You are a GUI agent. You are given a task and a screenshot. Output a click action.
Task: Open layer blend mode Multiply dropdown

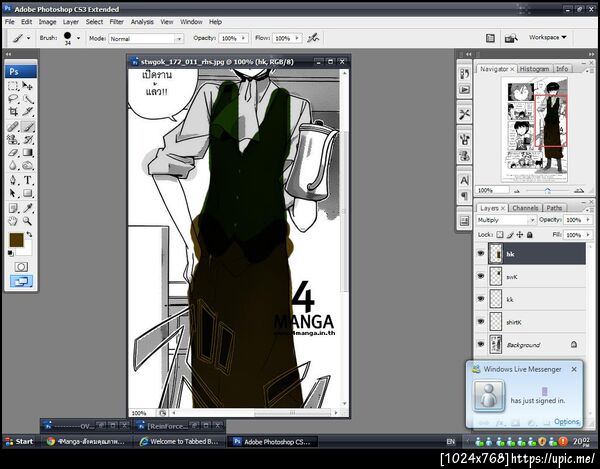click(532, 220)
